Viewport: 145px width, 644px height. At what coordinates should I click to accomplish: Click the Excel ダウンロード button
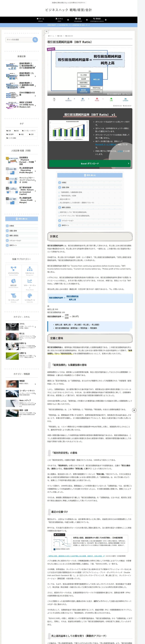90,163
